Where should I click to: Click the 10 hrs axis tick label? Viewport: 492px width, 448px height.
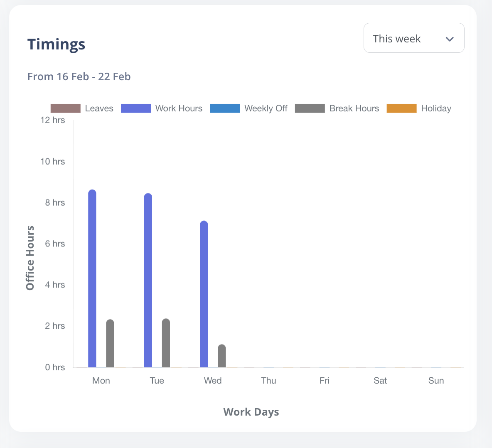[52, 162]
